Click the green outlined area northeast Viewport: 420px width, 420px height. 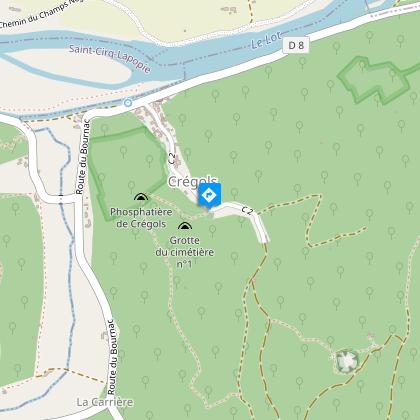click(377, 80)
